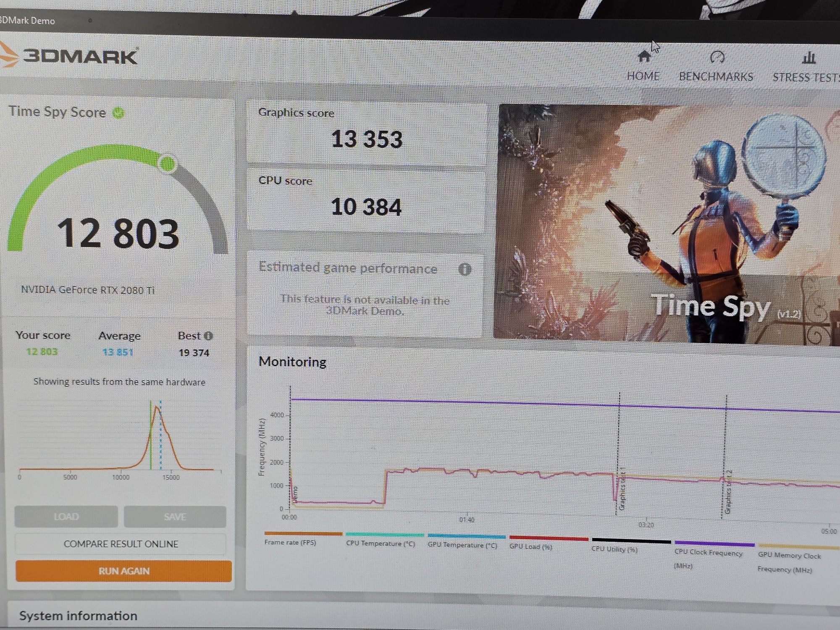Click NVIDIA GeForce RTX 2080 Ti label
Image resolution: width=840 pixels, height=630 pixels.
(x=88, y=290)
